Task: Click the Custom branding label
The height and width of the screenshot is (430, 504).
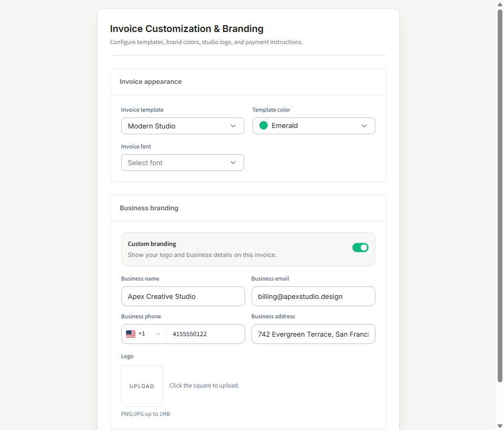Action: tap(152, 244)
